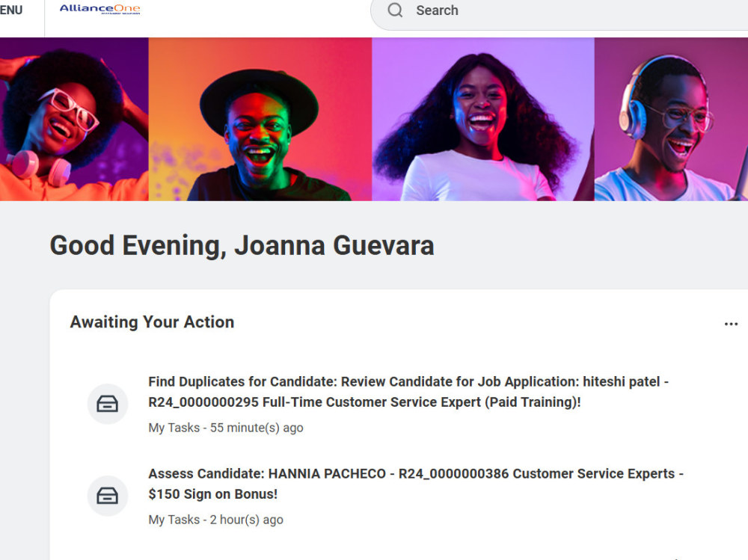748x560 pixels.
Task: Click inbox icon beside Assess Candidate task
Action: click(107, 496)
